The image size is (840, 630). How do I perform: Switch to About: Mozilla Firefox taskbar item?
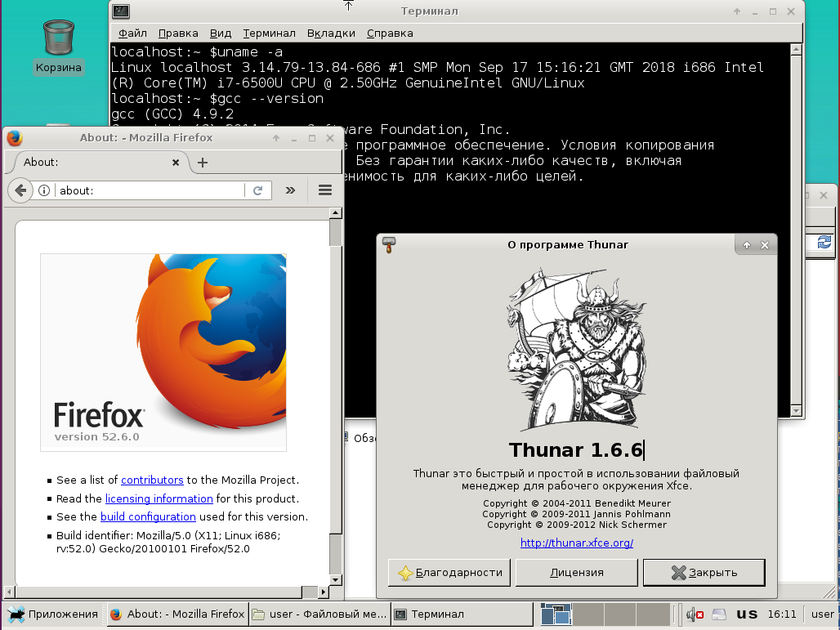click(x=177, y=614)
